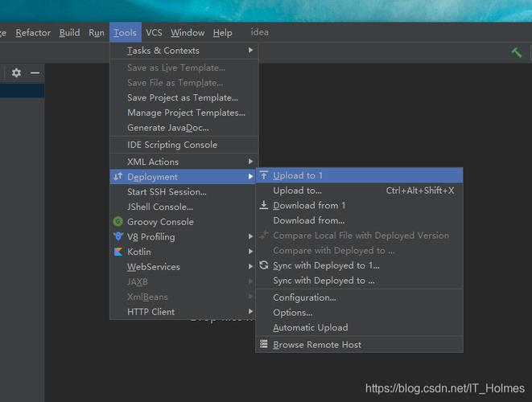Expand the Deployment submenu arrow
Viewport: 532px width, 402px height.
coord(250,176)
